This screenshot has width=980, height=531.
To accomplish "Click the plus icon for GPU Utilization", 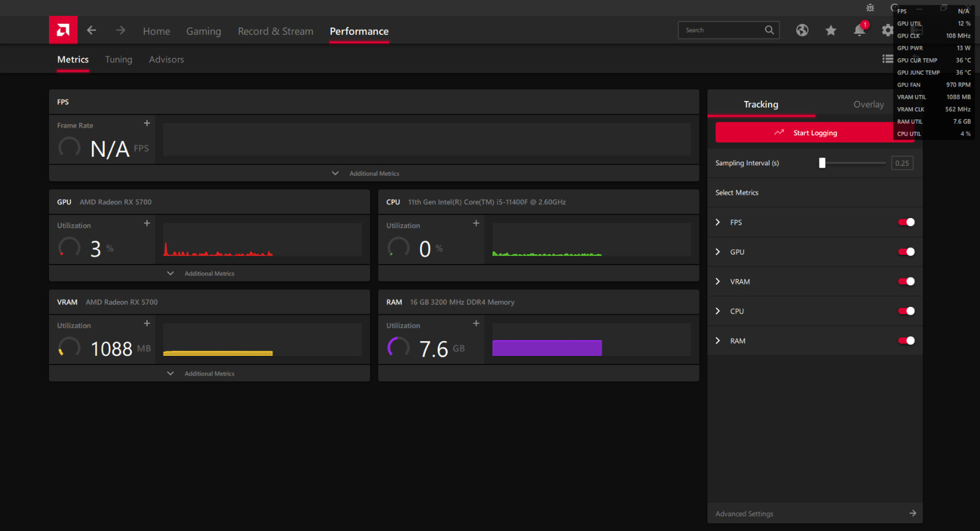I will [147, 224].
